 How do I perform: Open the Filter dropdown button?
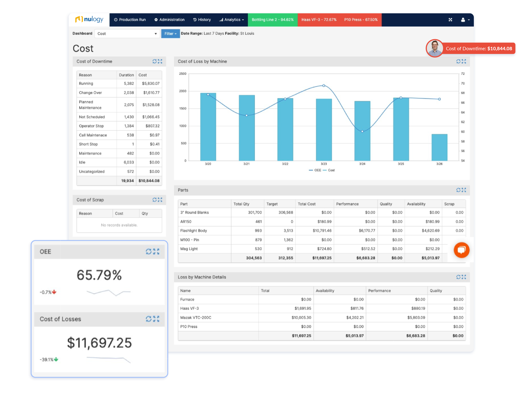coord(170,33)
